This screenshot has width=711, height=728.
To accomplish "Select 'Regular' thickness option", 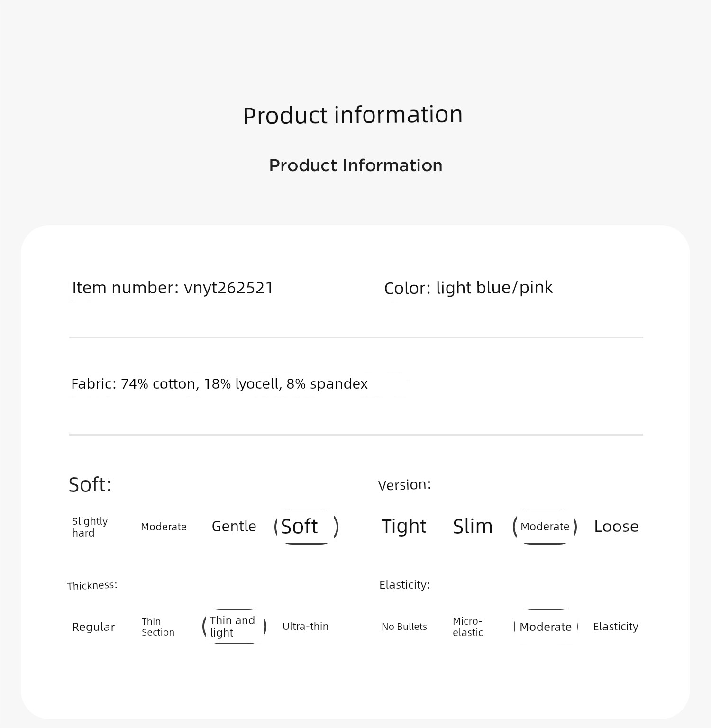I will (x=93, y=627).
